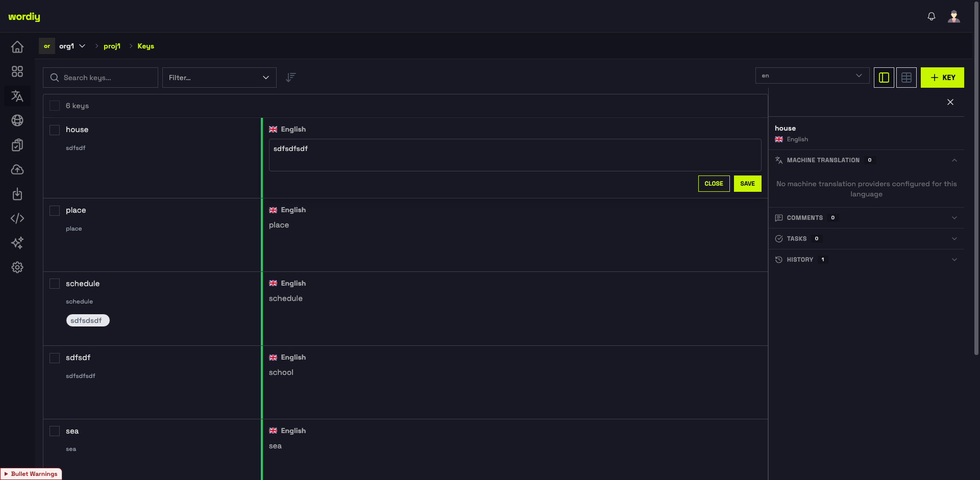Open the Filter dropdown
This screenshot has width=980, height=480.
click(219, 78)
